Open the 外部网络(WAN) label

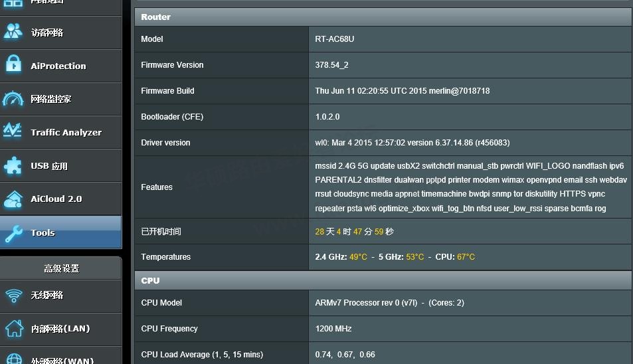(62, 360)
